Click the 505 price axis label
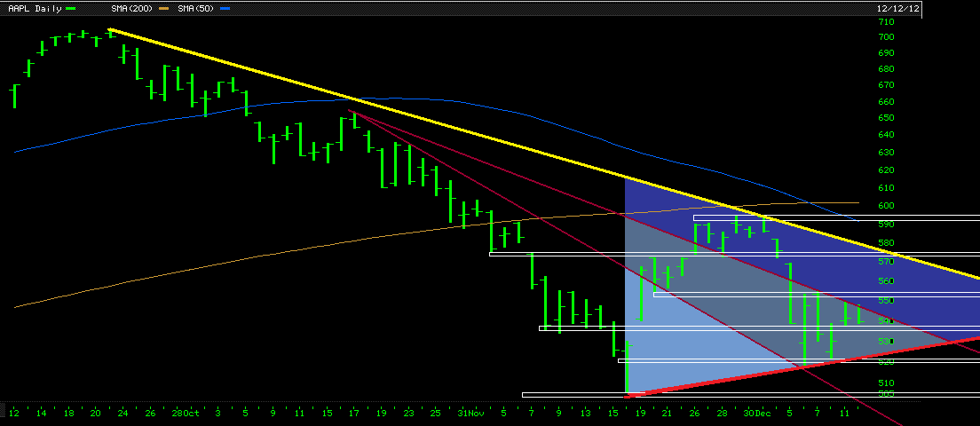The width and height of the screenshot is (980, 426). (886, 393)
